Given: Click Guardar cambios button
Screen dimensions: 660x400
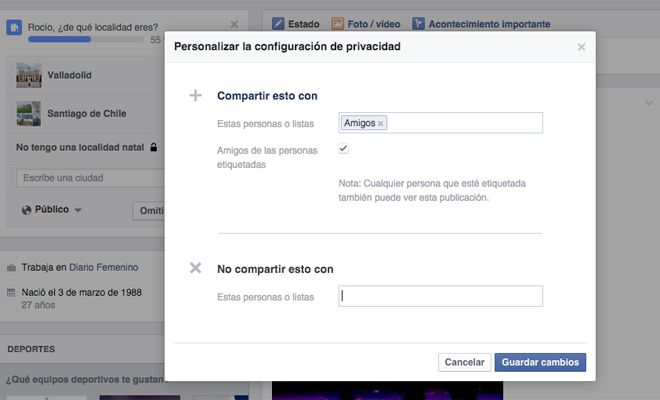Looking at the screenshot, I should pyautogui.click(x=540, y=362).
